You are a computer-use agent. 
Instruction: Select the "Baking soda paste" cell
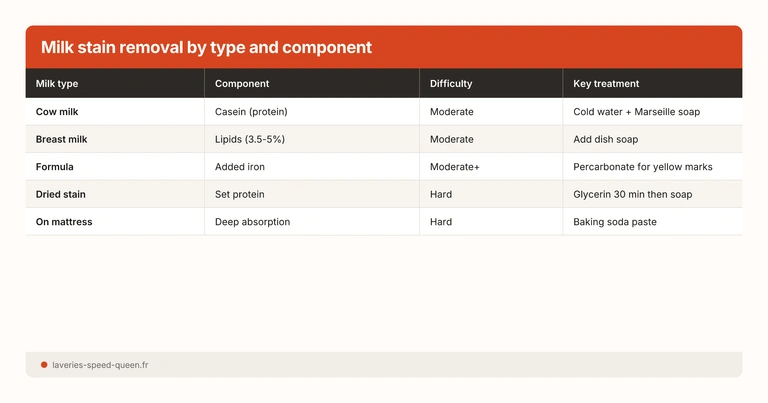(x=615, y=222)
